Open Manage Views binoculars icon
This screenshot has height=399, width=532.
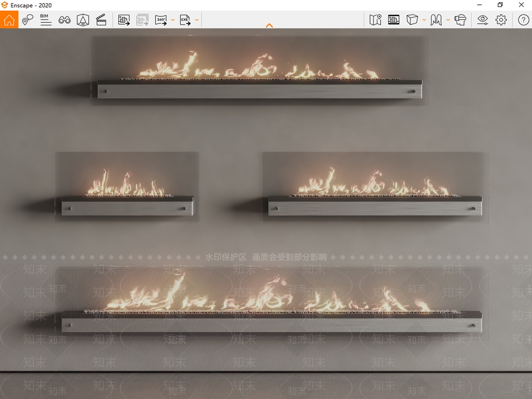click(64, 20)
